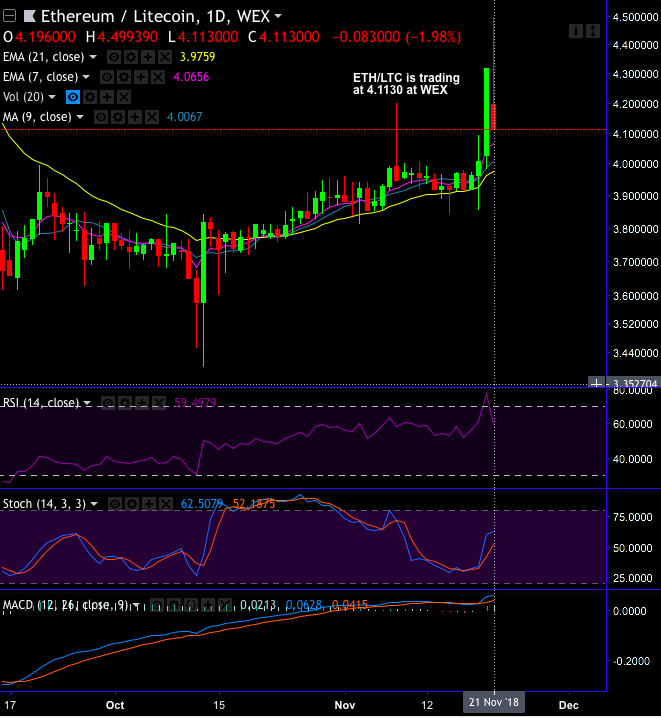
Task: Expand the RSI (14, close) dropdown arrow
Action: (x=87, y=403)
